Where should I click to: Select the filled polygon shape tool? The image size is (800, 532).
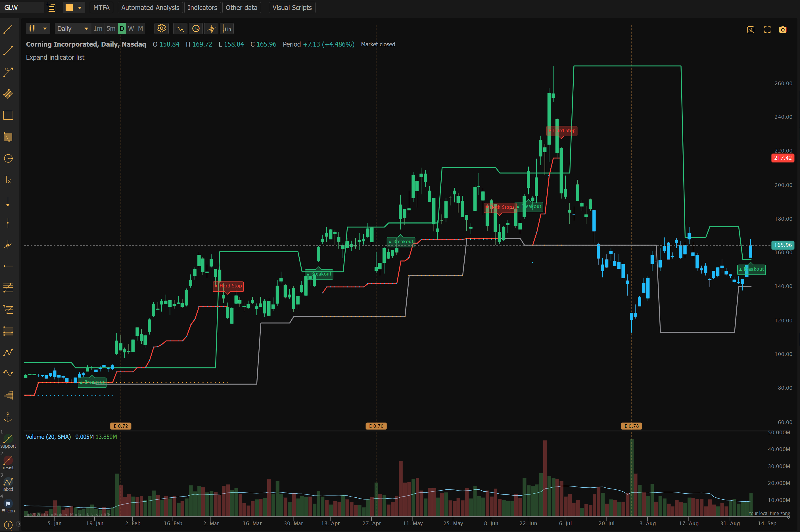click(8, 137)
